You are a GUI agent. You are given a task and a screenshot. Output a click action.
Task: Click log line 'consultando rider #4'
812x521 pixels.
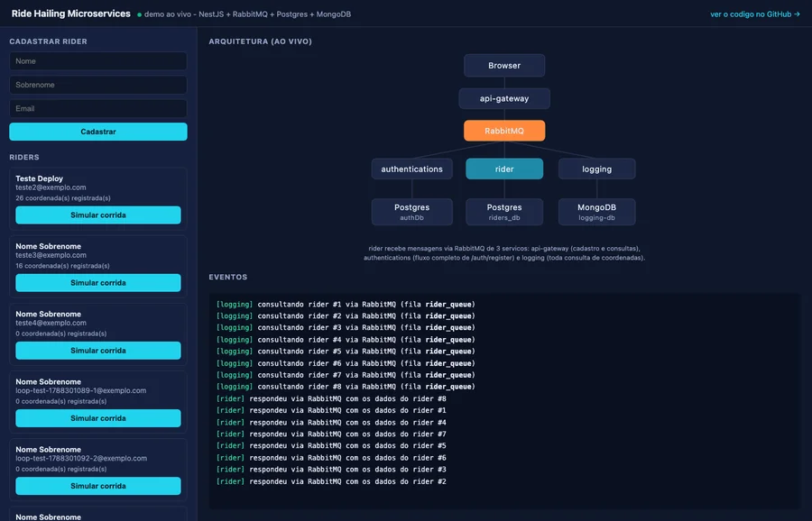point(346,340)
